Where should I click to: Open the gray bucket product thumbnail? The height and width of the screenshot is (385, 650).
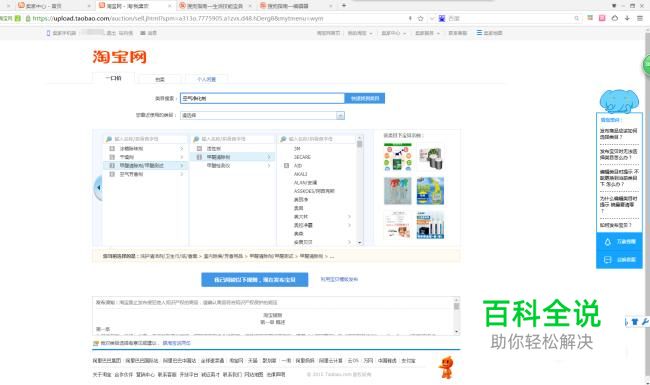(430, 157)
